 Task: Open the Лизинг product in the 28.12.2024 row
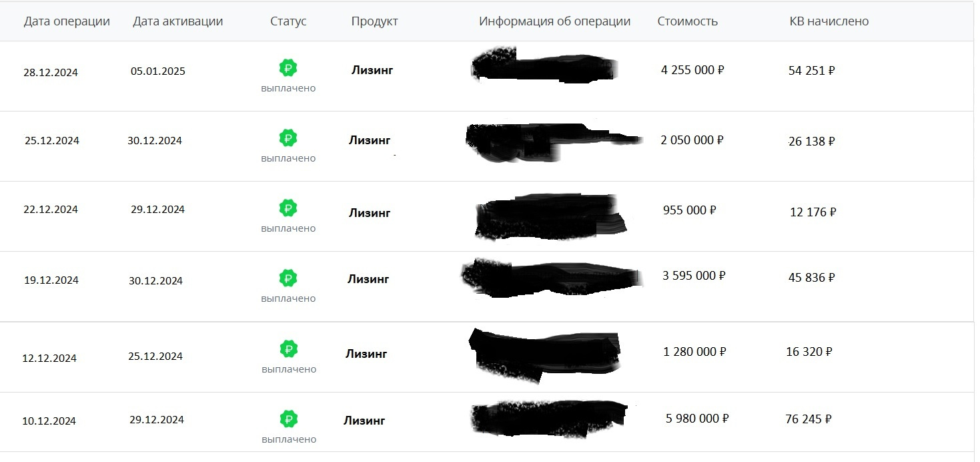pyautogui.click(x=372, y=70)
